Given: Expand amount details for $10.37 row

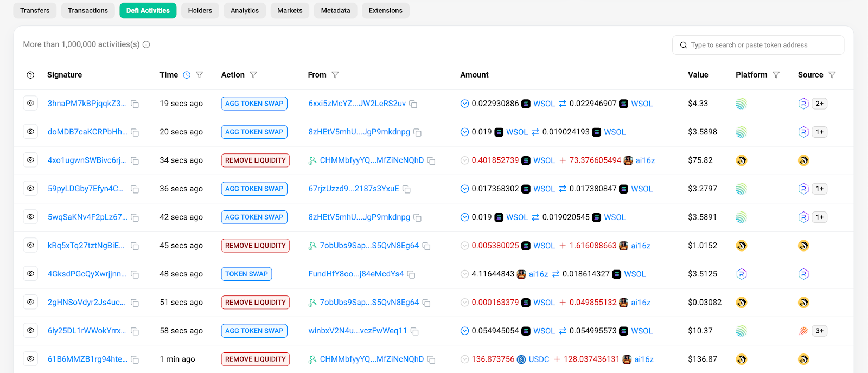Looking at the screenshot, I should coord(464,331).
